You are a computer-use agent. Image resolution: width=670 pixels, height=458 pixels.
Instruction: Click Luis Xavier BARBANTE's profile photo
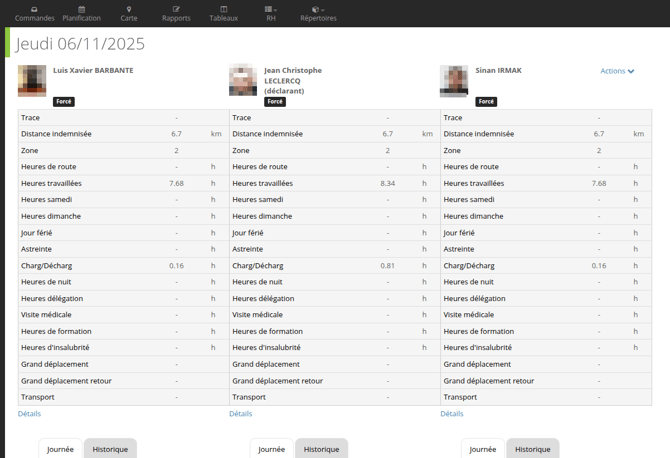point(32,81)
